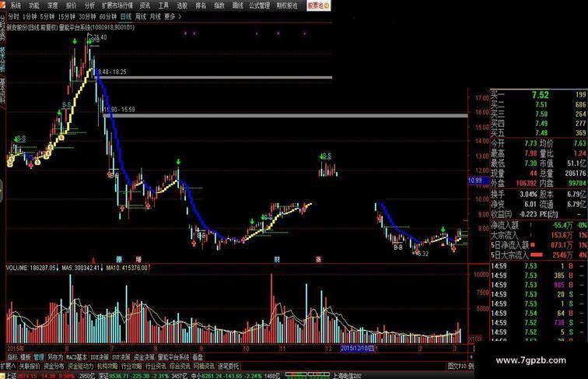The image size is (588, 379).
Task: Select the 日线 daily chart tab
Action: [126, 16]
